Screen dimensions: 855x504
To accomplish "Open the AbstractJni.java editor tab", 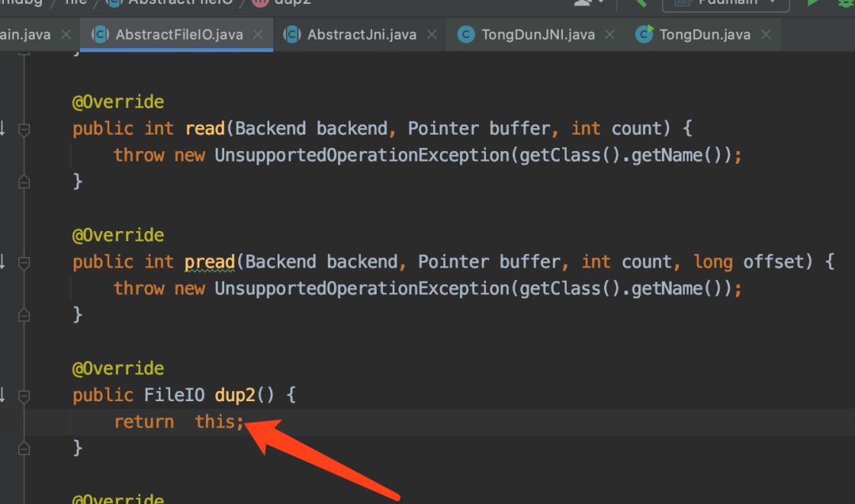I will 362,35.
